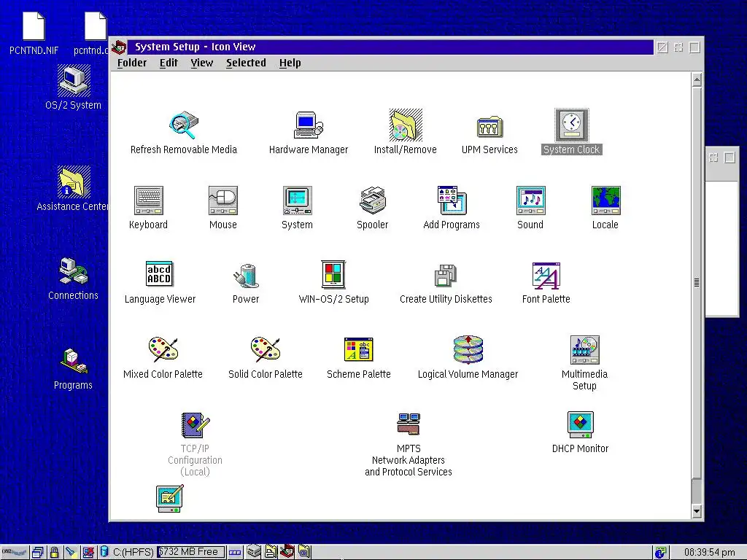The width and height of the screenshot is (747, 560).
Task: Open Multimedia Setup icon
Action: (584, 350)
